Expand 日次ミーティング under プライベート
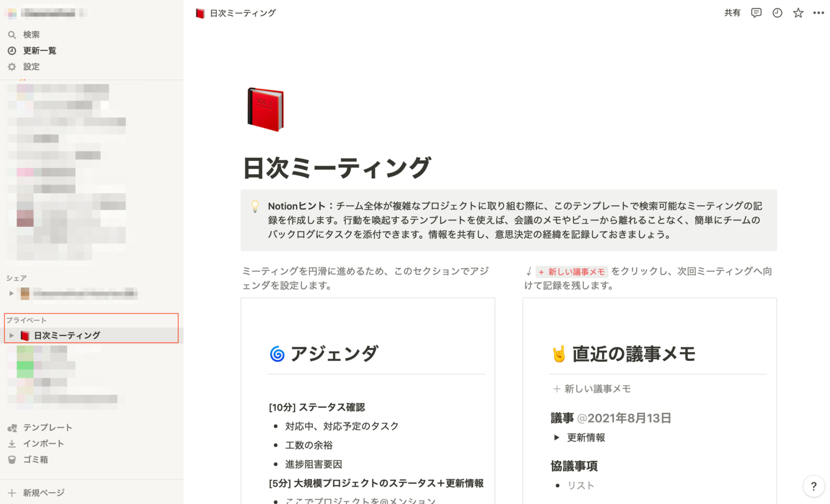Viewport: 830px width, 504px height. pos(11,335)
